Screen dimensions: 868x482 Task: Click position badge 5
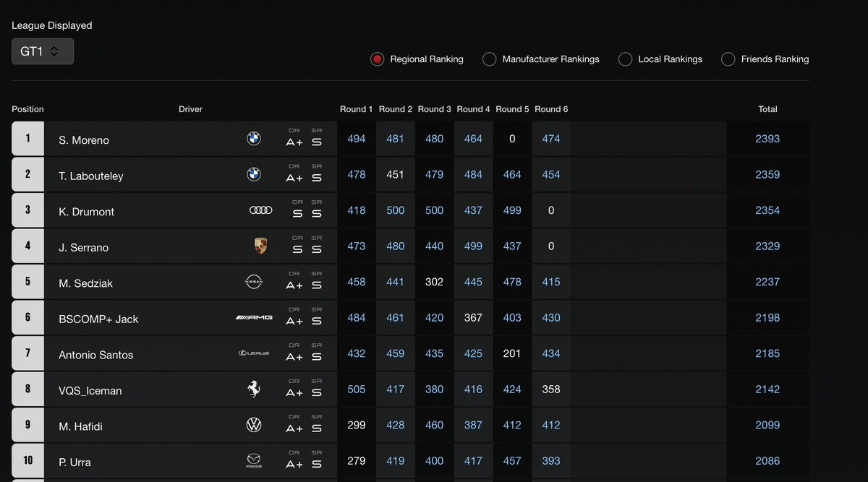[x=28, y=282]
